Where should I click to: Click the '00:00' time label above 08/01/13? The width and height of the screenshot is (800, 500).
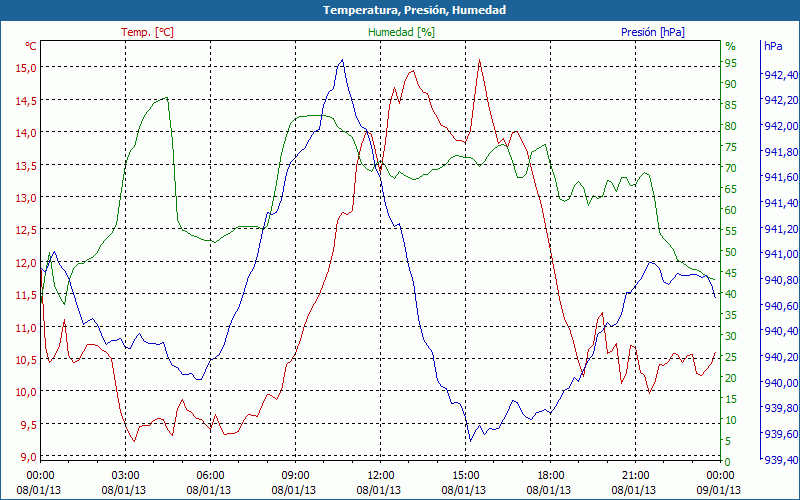40,476
